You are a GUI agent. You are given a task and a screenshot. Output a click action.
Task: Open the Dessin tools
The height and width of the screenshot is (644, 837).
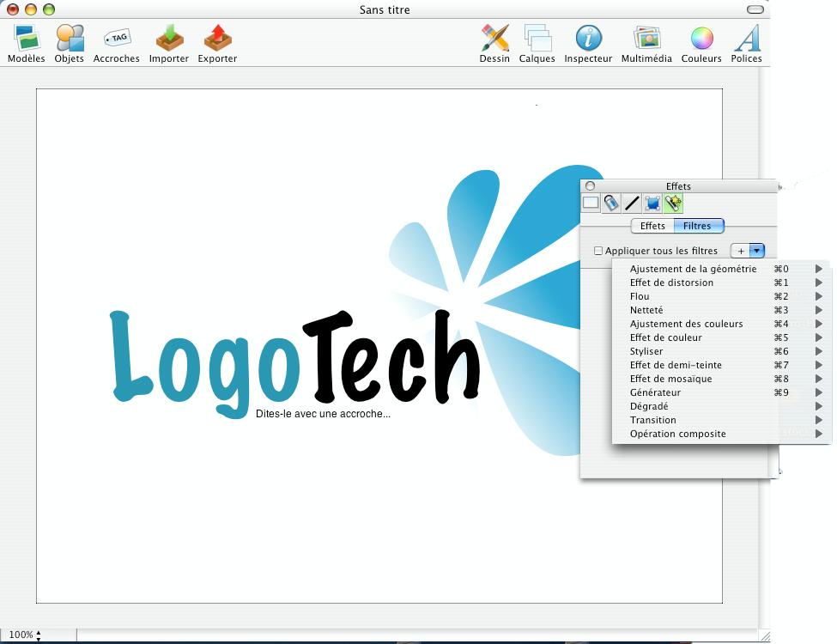(494, 42)
